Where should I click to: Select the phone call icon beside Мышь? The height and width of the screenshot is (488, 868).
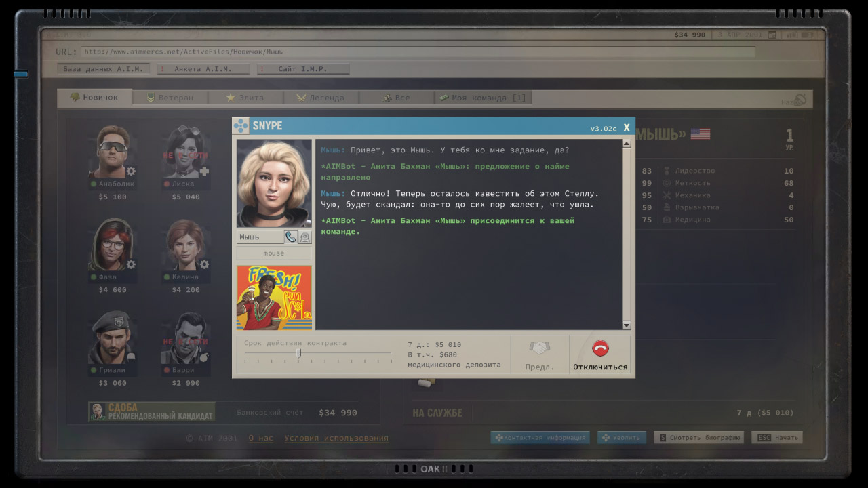coord(291,237)
